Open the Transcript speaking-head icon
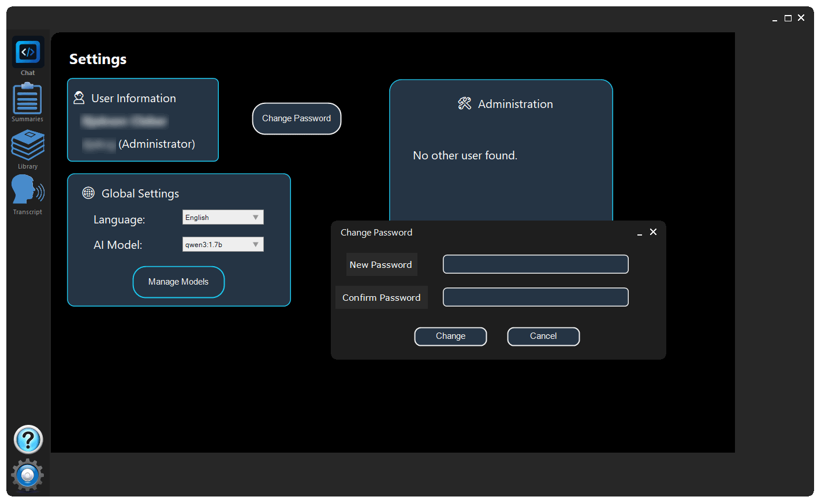821x504 pixels. click(x=27, y=190)
